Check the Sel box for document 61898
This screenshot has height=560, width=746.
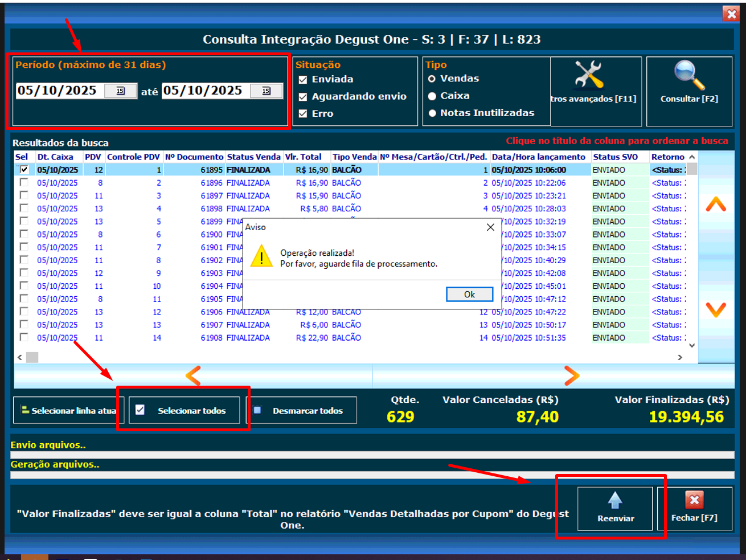(x=24, y=208)
